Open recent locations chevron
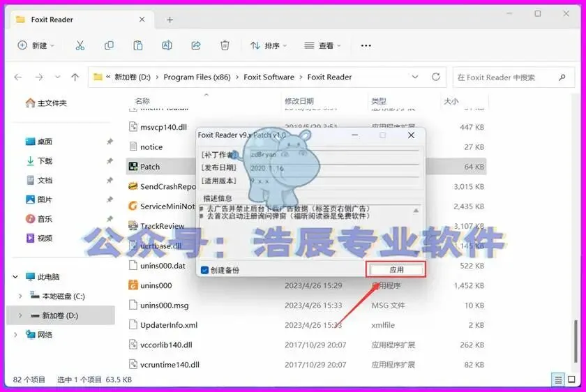This screenshot has width=586, height=392. click(57, 77)
